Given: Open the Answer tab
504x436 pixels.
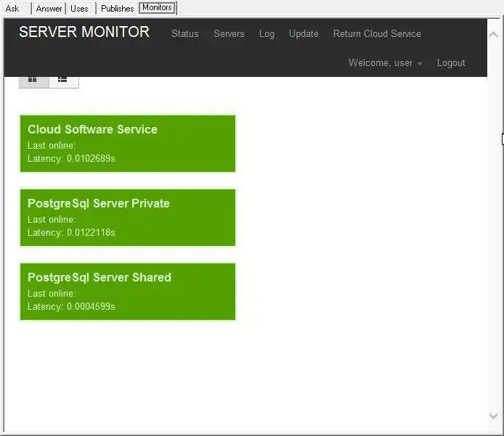Looking at the screenshot, I should (x=49, y=9).
